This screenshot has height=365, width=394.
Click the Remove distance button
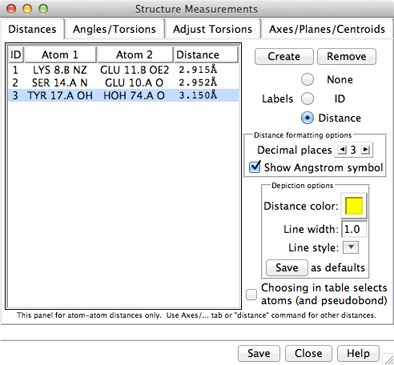[347, 56]
